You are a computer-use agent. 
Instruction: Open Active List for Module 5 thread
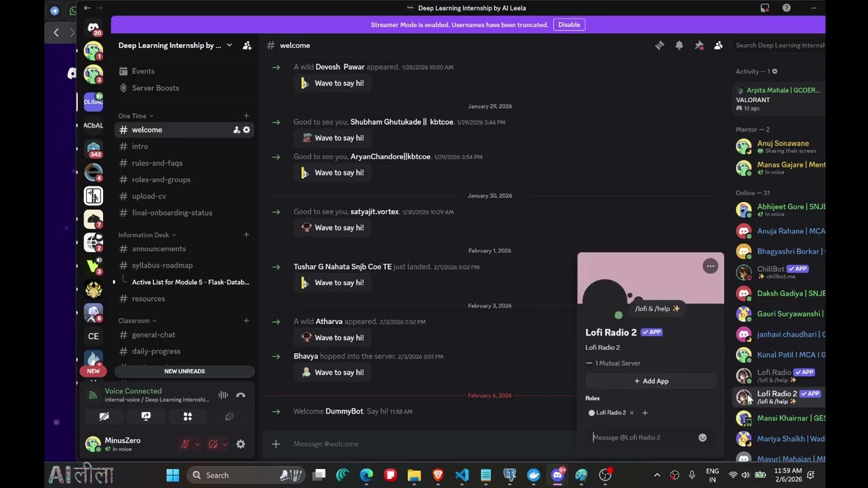(x=191, y=282)
